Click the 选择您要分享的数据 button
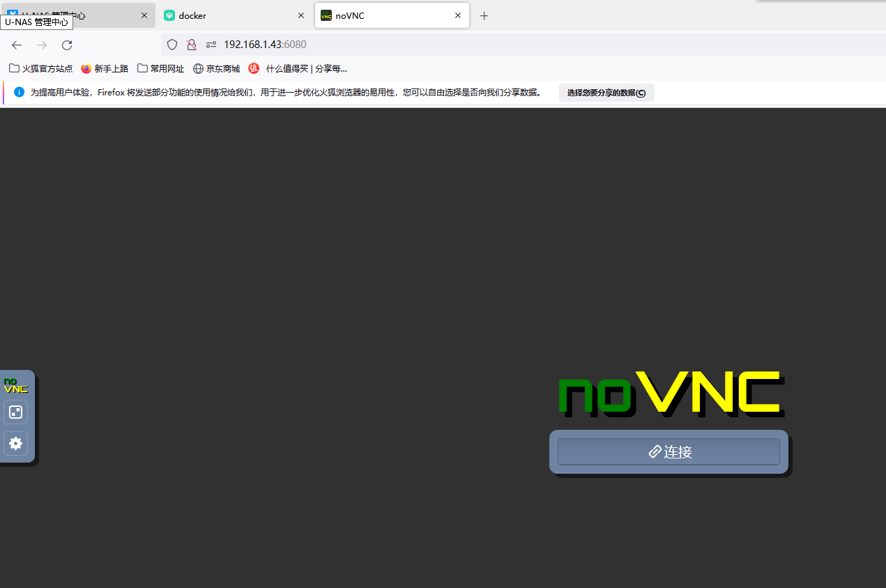Screen dimensions: 886x588 point(606,92)
